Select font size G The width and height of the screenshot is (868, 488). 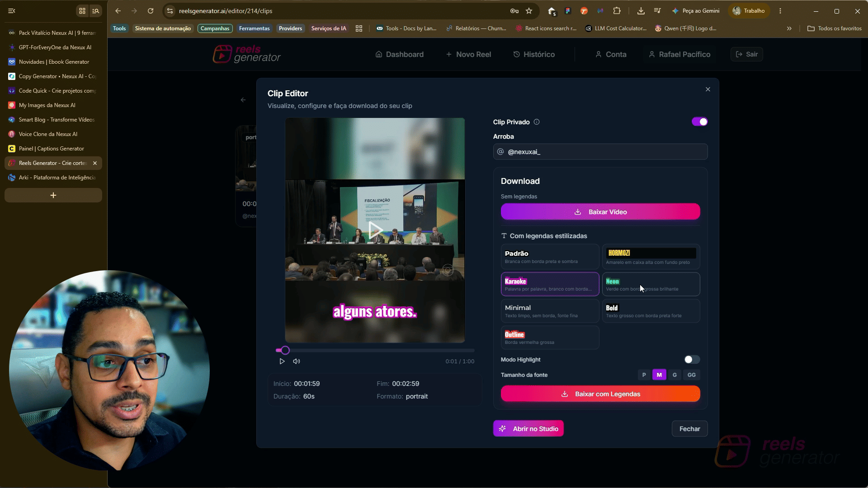pos(675,375)
